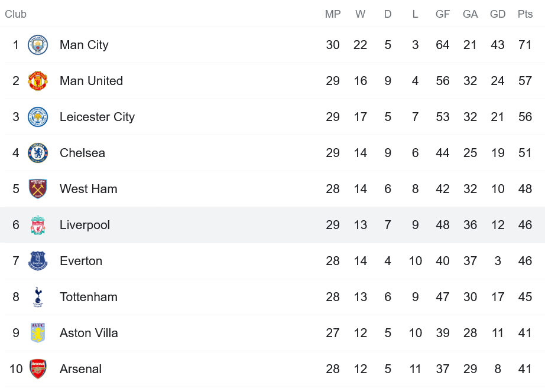This screenshot has height=392, width=545.
Task: Click the MP column header
Action: tap(333, 14)
